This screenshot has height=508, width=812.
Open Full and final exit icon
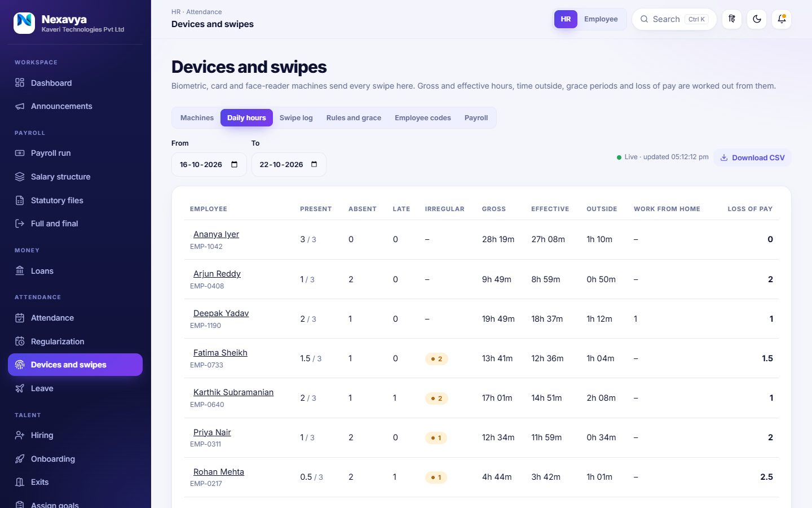(x=20, y=224)
